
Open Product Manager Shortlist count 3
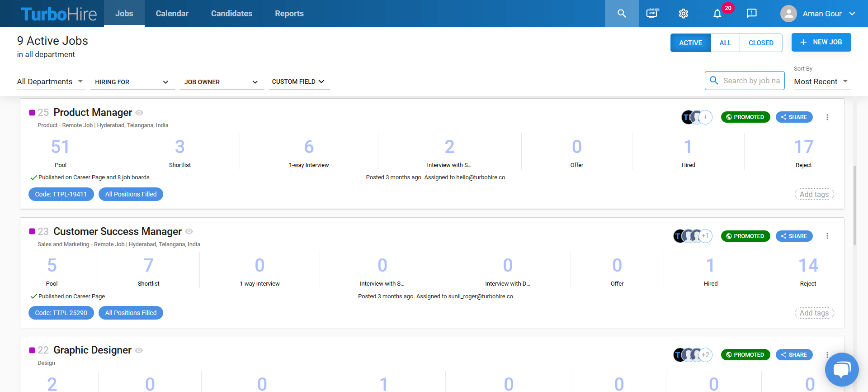pyautogui.click(x=179, y=147)
